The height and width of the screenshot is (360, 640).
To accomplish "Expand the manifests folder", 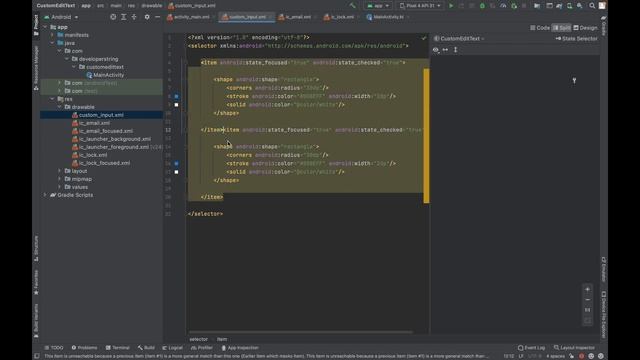I will coord(53,35).
